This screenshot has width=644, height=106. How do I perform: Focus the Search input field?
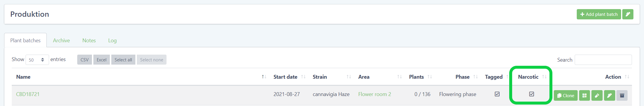(x=603, y=60)
